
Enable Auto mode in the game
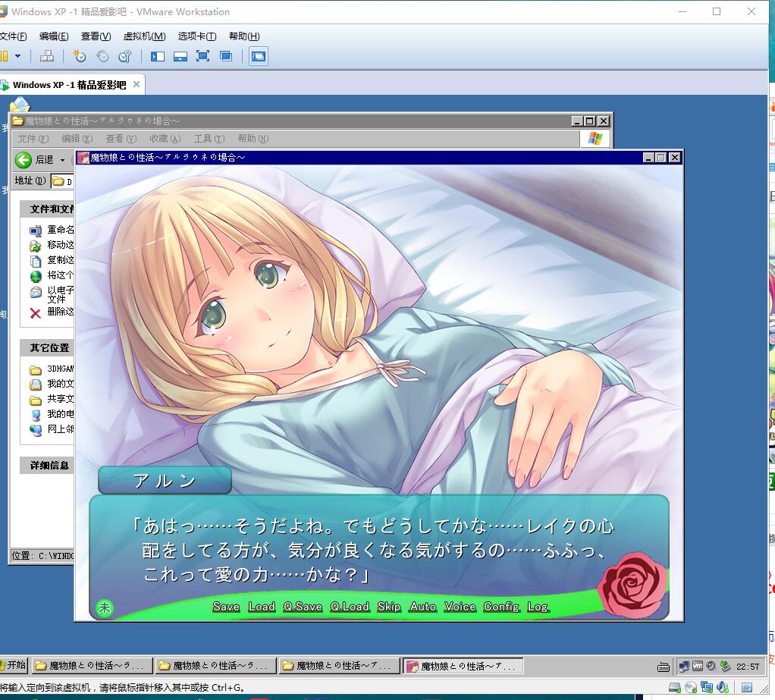(x=422, y=607)
